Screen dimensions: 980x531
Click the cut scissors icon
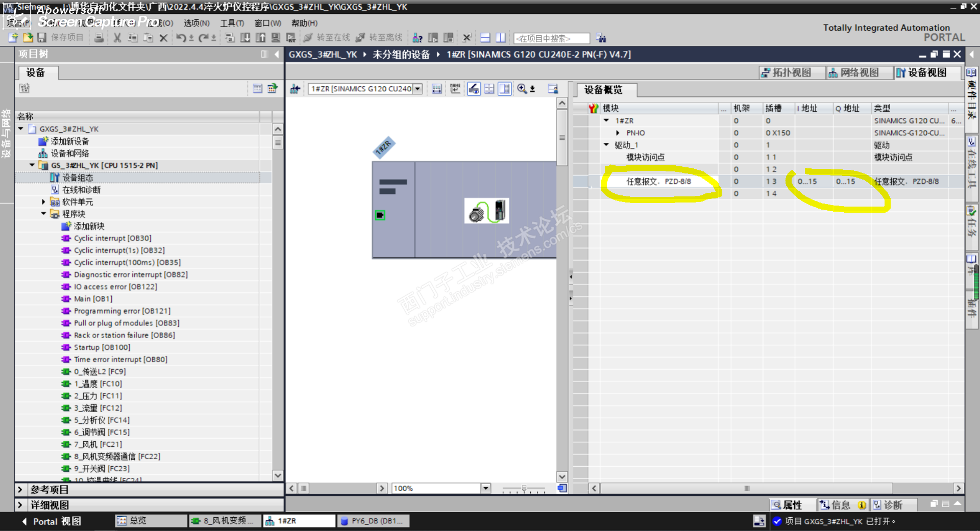(x=117, y=38)
